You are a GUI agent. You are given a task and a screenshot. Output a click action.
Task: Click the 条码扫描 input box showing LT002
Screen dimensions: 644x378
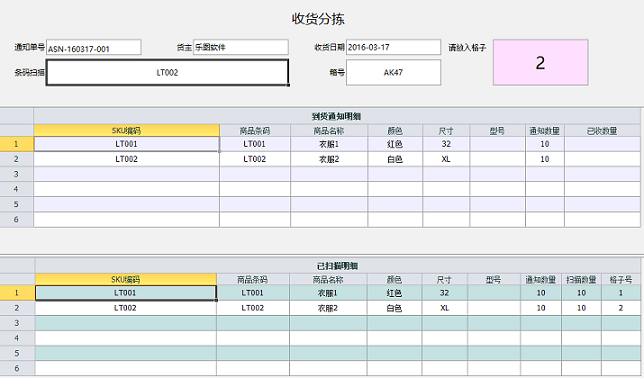[x=167, y=73]
